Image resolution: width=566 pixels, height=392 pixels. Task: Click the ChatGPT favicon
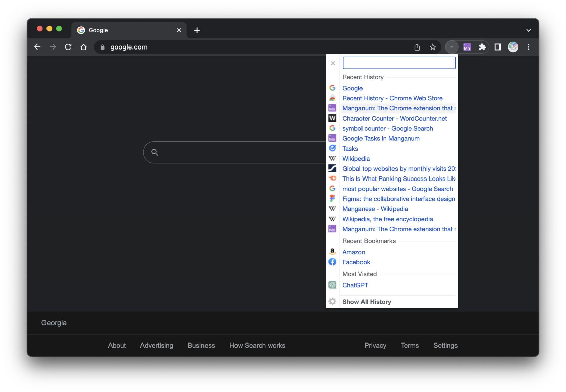[x=332, y=285]
